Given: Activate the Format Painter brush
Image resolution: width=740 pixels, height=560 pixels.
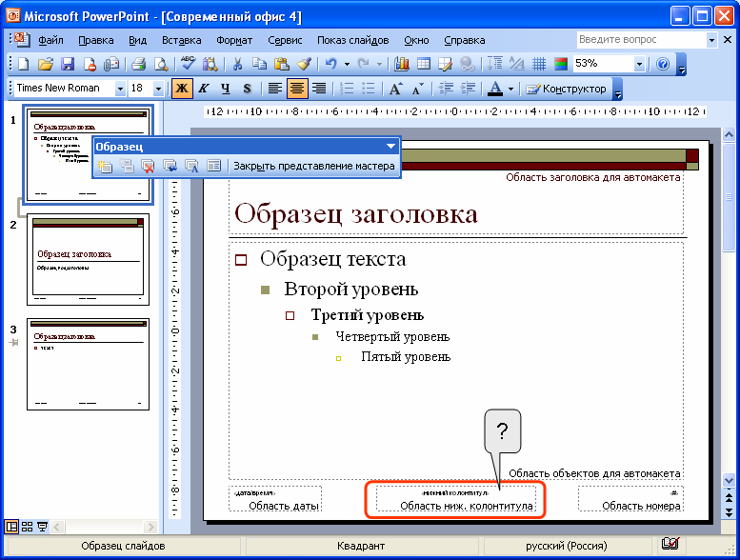Looking at the screenshot, I should click(x=304, y=64).
